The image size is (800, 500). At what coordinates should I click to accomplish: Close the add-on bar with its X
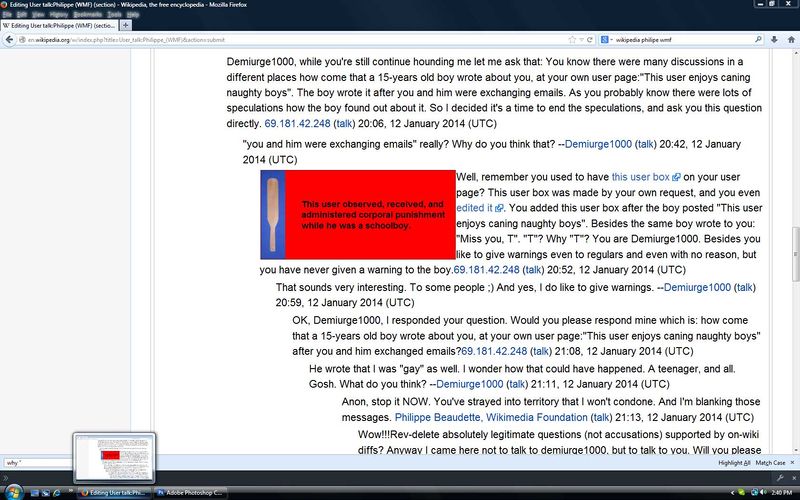pyautogui.click(x=794, y=478)
